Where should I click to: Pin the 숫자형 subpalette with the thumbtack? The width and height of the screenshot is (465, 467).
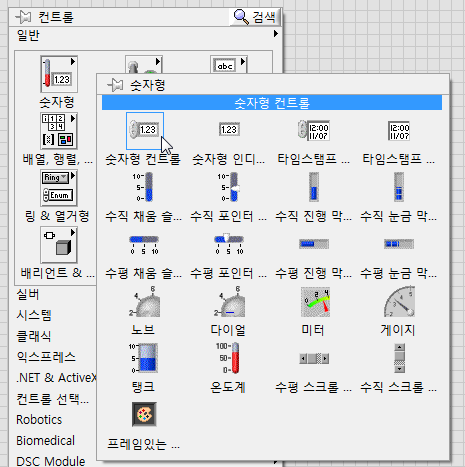[x=115, y=85]
